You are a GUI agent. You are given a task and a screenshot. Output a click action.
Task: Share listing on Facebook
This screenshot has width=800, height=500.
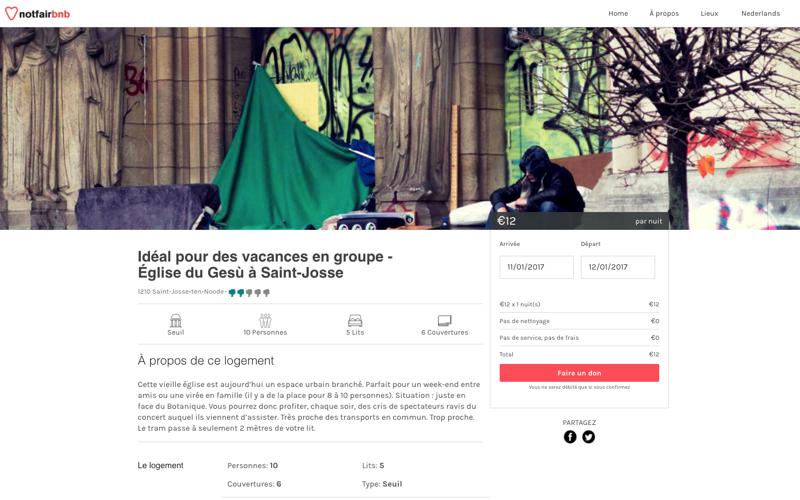(570, 437)
